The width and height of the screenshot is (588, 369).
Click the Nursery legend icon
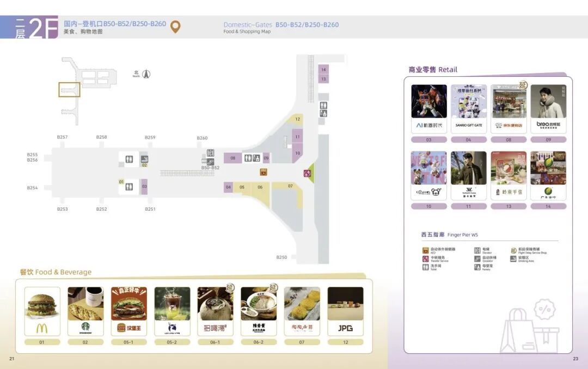point(477,267)
